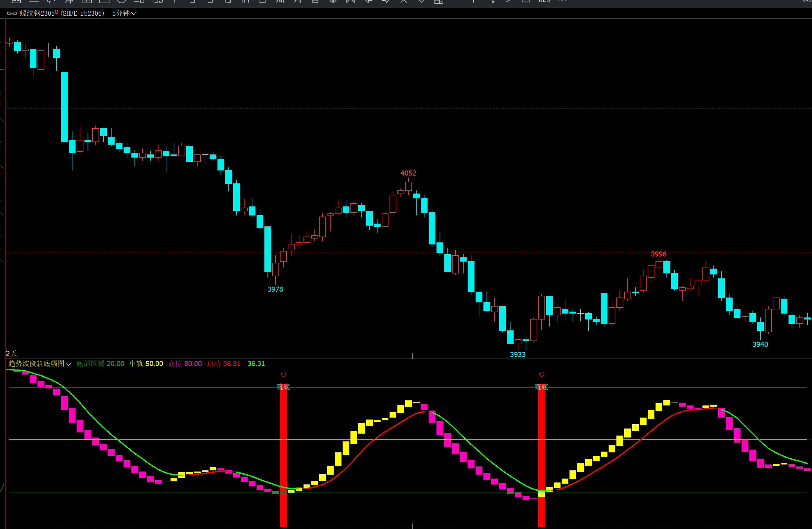This screenshot has height=529, width=812.
Task: Open the three-dots more tools button
Action: 562,1
